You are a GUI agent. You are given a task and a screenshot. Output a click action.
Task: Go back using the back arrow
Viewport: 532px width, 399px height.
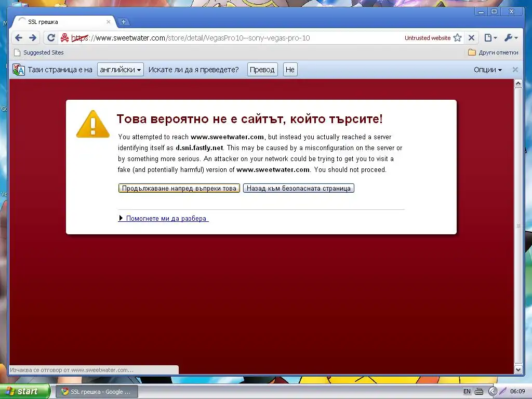tap(19, 37)
